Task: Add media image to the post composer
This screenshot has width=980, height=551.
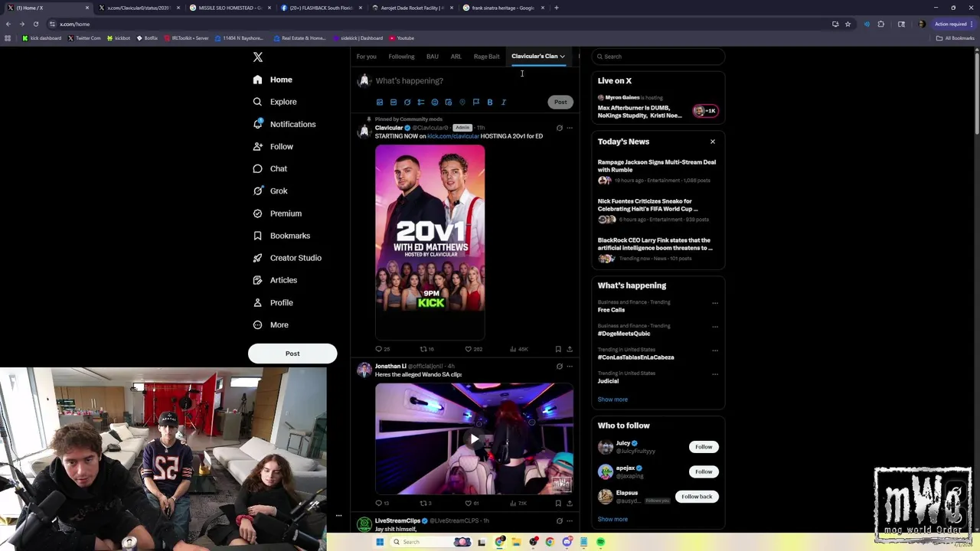Action: (380, 102)
